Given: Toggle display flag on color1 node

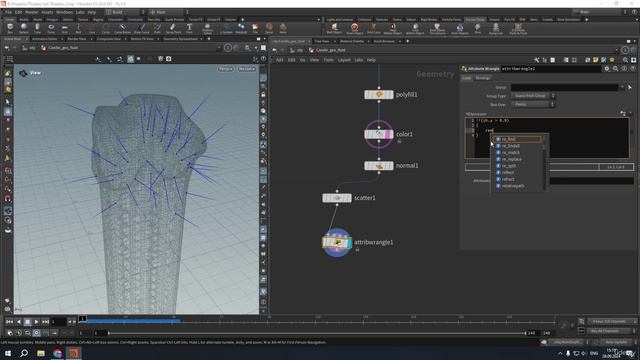Looking at the screenshot, I should (391, 134).
